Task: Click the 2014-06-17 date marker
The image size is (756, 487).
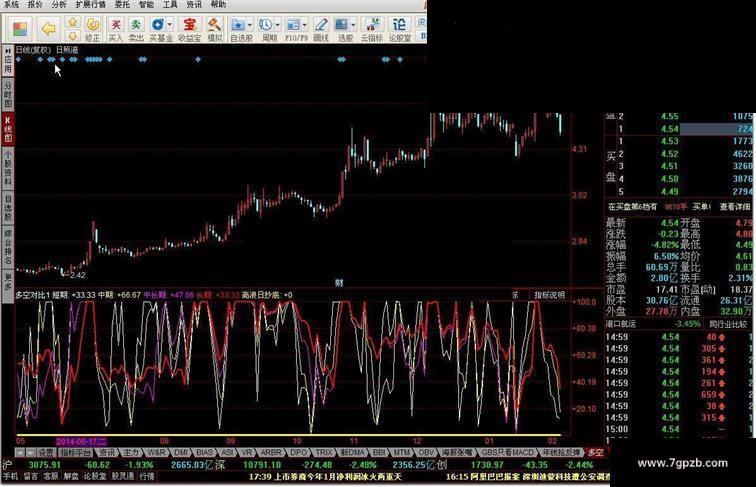Action: point(81,441)
